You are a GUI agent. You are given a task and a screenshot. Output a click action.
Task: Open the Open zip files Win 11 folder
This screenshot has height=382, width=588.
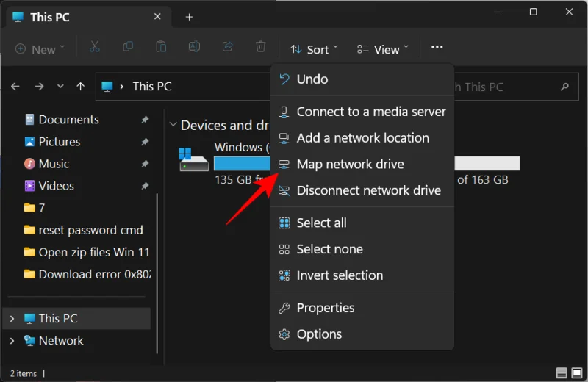click(87, 252)
